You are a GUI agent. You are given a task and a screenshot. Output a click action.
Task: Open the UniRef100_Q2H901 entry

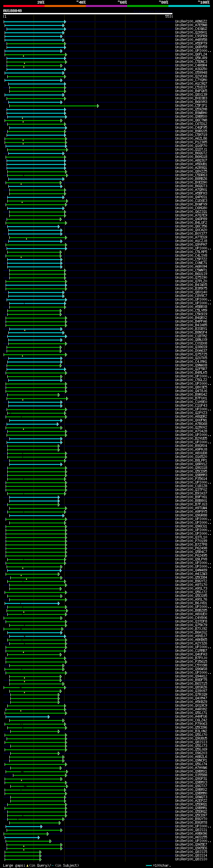[191, 33]
